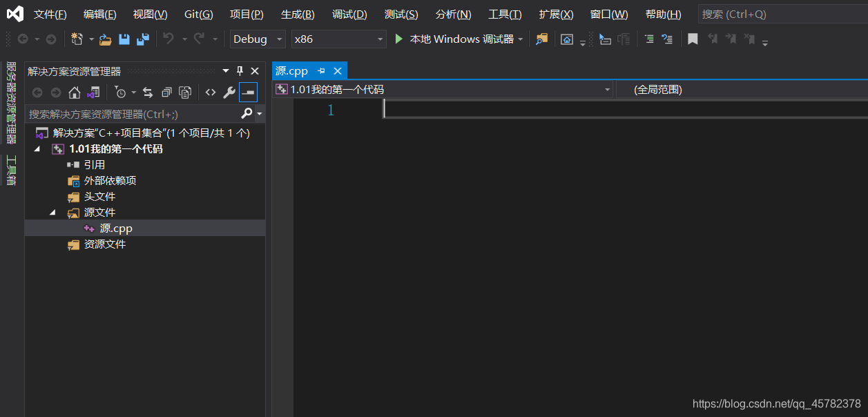868x417 pixels.
Task: Click the Solution Explorer search box
Action: click(x=131, y=114)
